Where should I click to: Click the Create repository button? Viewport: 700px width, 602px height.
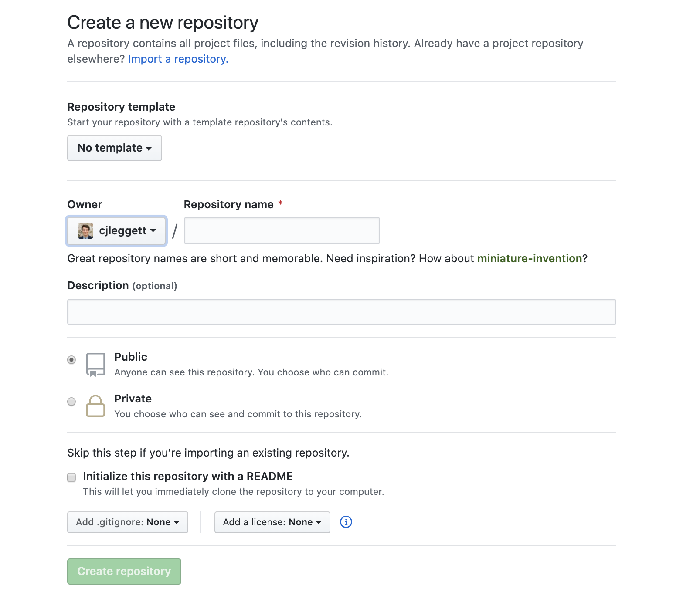(x=124, y=572)
